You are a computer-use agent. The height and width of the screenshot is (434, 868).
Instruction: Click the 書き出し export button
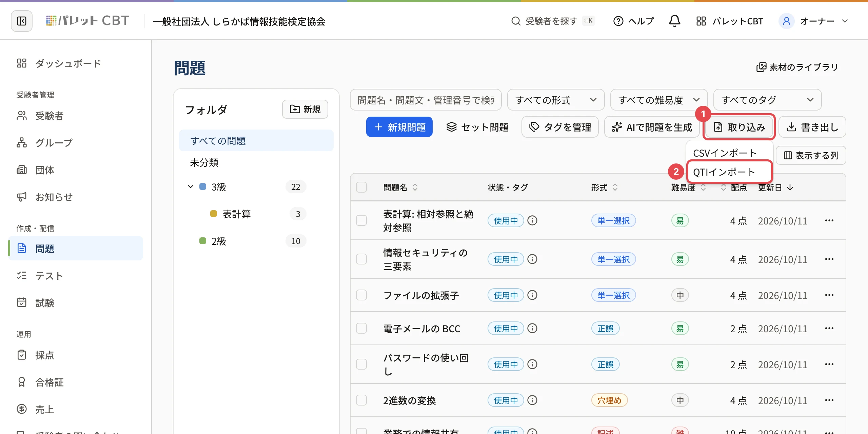(812, 127)
